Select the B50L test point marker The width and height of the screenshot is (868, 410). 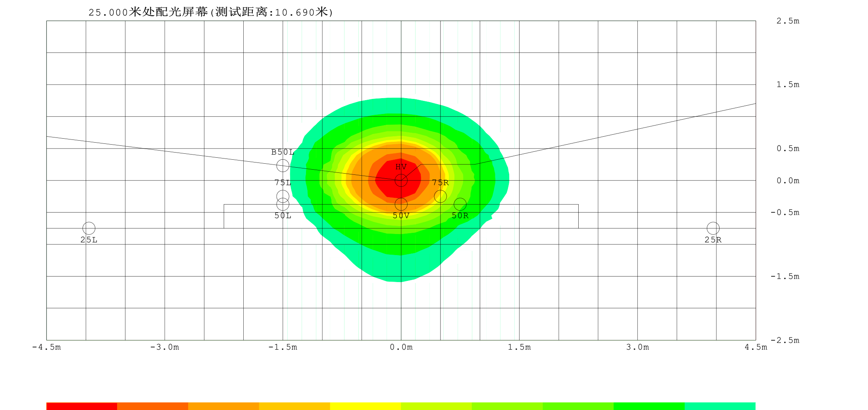tap(283, 165)
